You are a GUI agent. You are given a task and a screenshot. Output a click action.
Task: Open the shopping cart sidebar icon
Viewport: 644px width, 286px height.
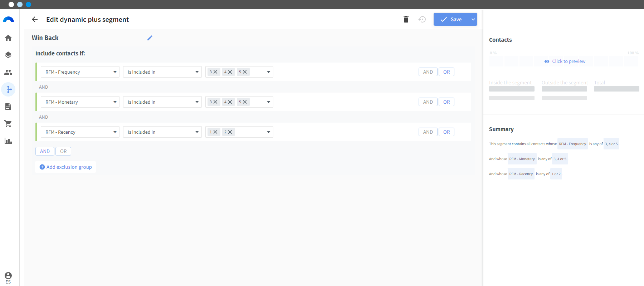[8, 124]
